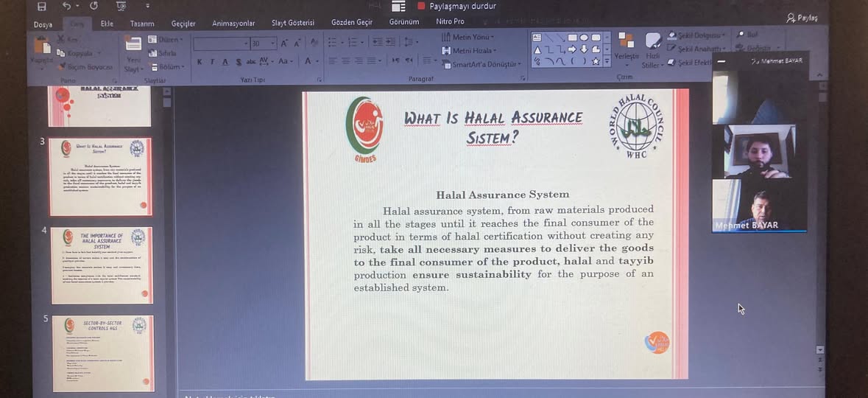Select the right block arrow shape
This screenshot has height=398, width=868.
572,49
